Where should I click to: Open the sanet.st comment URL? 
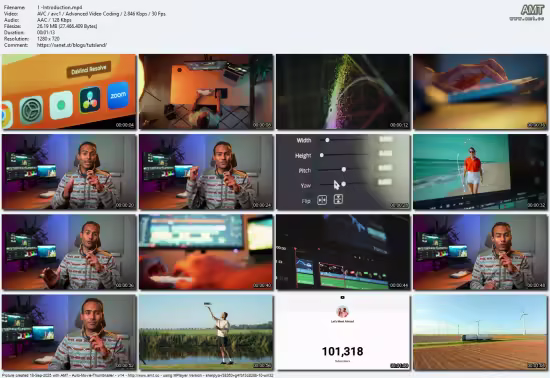click(x=72, y=45)
